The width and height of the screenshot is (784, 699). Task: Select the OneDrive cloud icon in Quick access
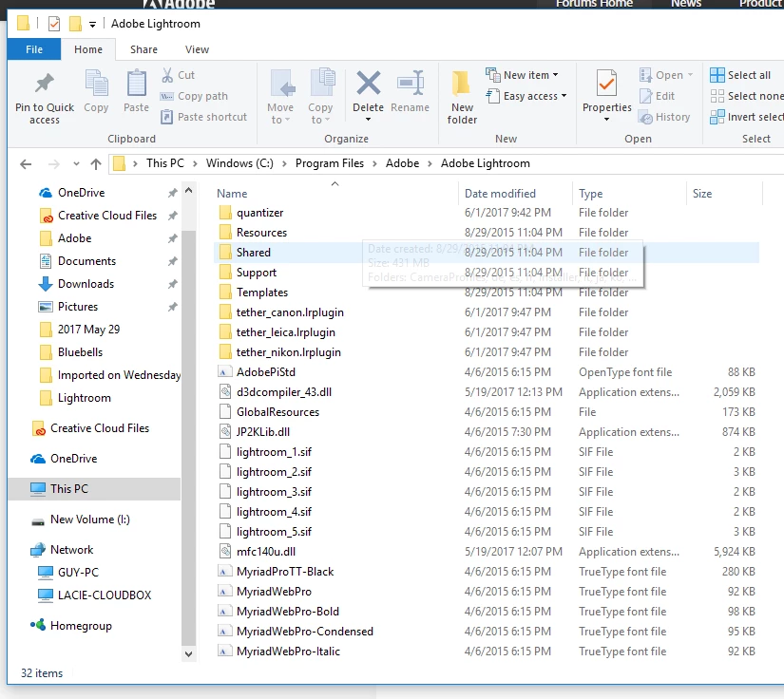(x=46, y=193)
